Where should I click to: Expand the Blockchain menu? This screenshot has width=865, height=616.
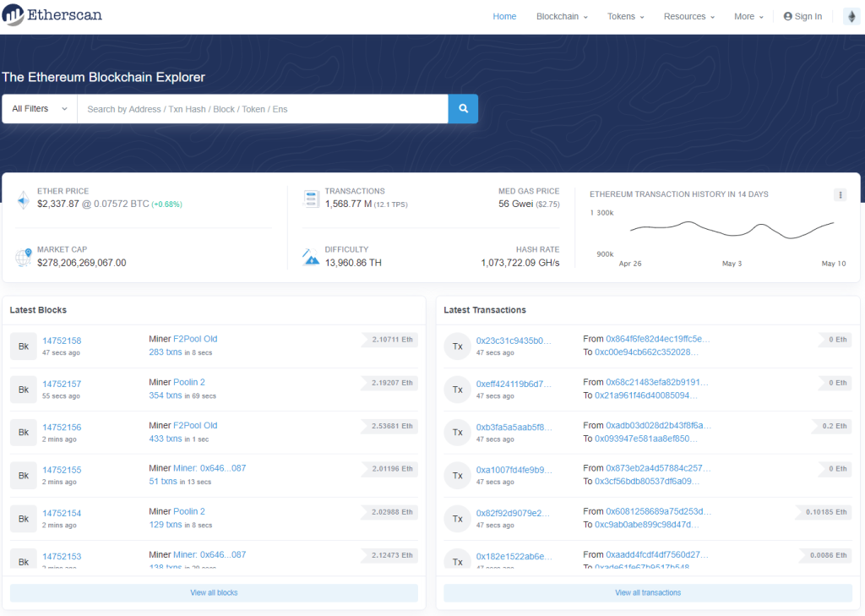point(562,17)
